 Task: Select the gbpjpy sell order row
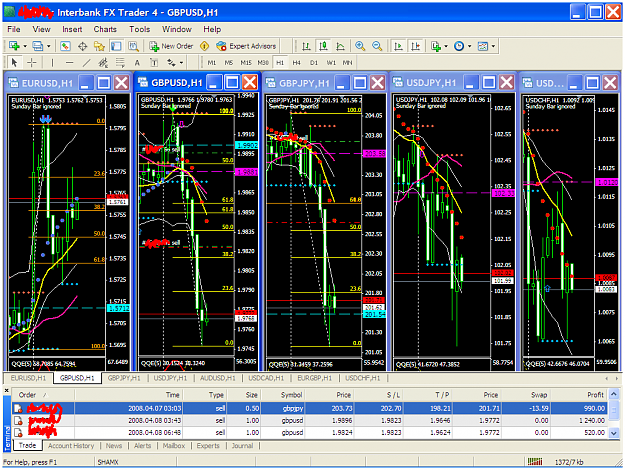tap(310, 408)
